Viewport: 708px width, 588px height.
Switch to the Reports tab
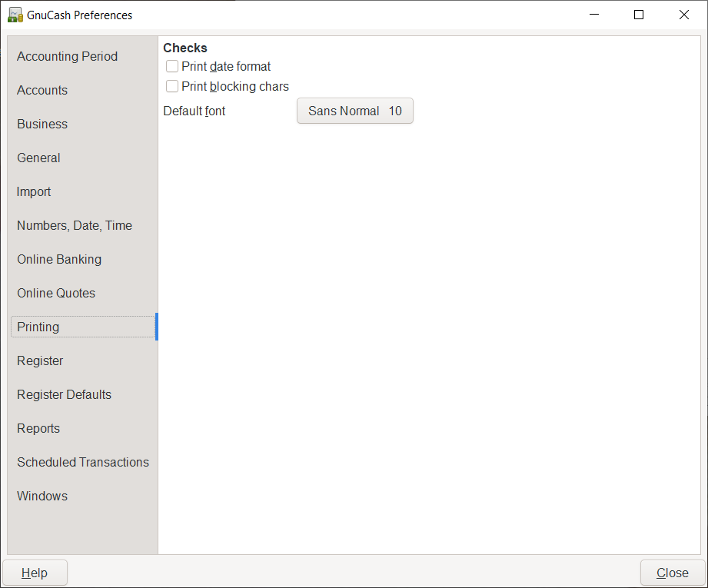click(x=38, y=428)
